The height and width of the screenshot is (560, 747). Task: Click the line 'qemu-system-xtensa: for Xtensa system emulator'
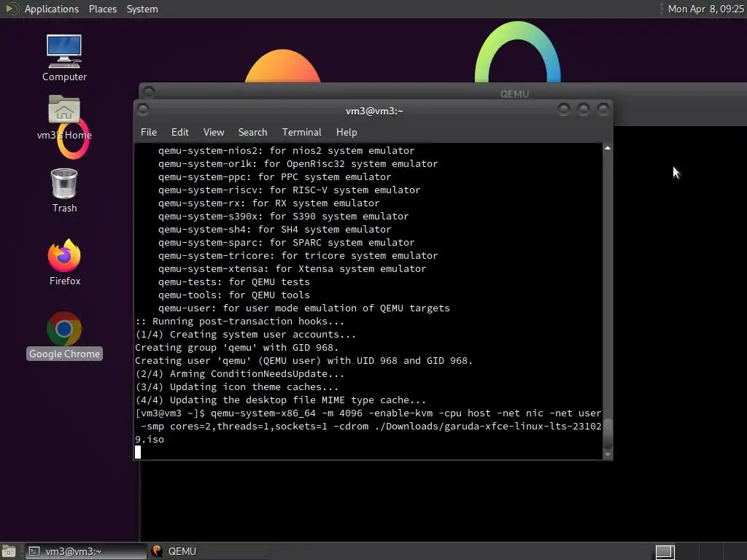tap(292, 268)
